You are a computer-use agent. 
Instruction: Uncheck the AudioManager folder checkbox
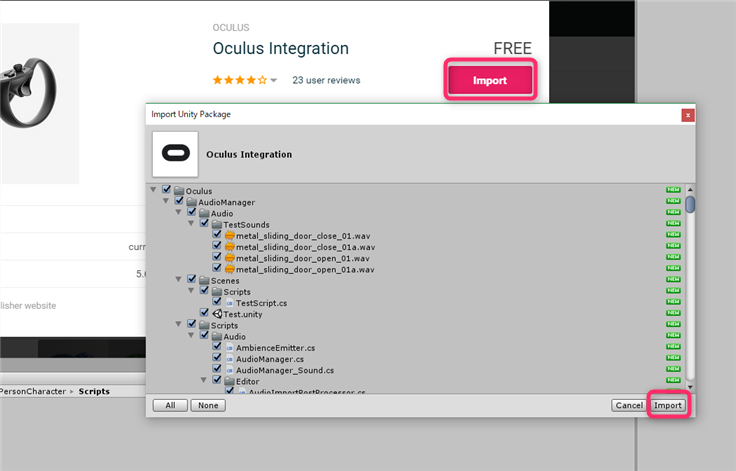point(179,201)
